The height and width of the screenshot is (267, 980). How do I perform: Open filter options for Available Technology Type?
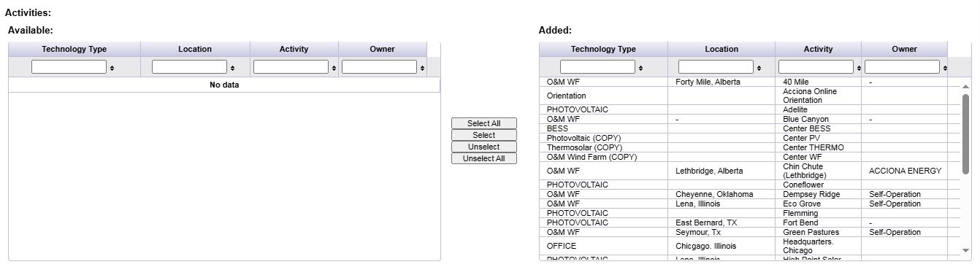112,68
